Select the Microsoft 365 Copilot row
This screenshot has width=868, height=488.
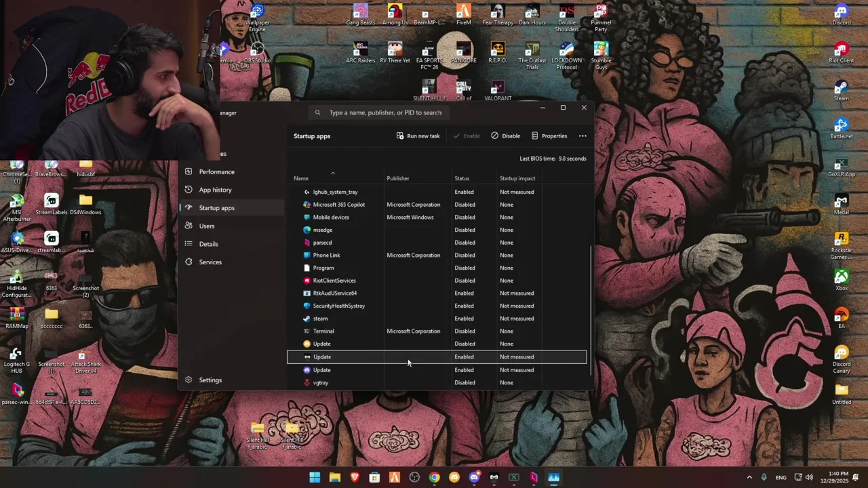(437, 205)
